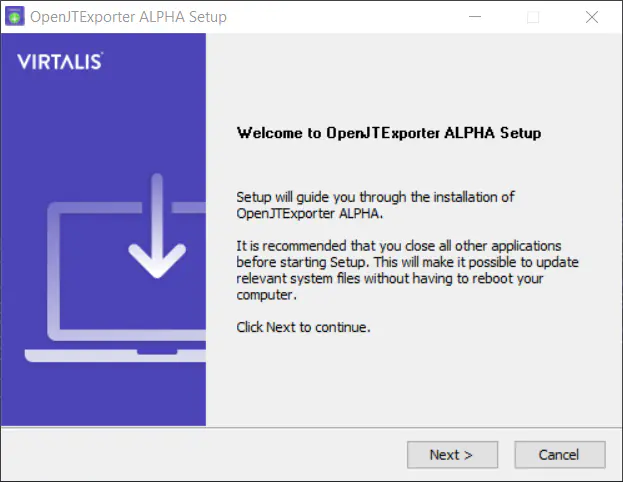623x482 pixels.
Task: Click the 'Setup will guide you' sentence
Action: (x=375, y=205)
